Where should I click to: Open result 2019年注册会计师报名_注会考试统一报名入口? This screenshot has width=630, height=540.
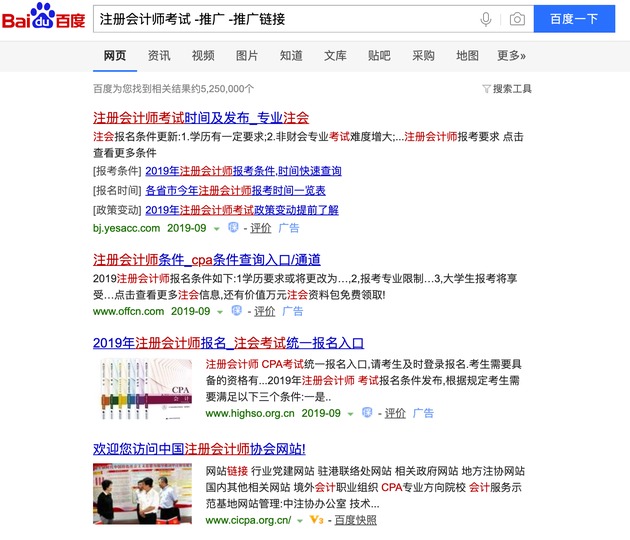228,343
